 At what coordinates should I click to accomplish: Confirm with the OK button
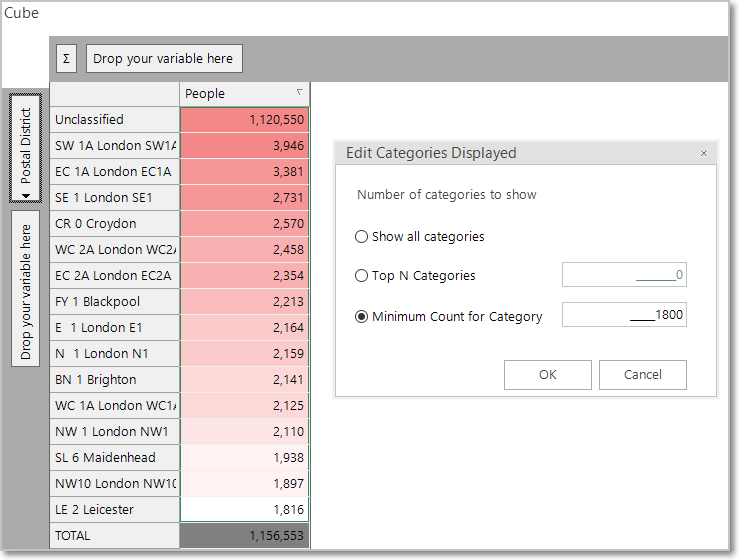click(548, 375)
